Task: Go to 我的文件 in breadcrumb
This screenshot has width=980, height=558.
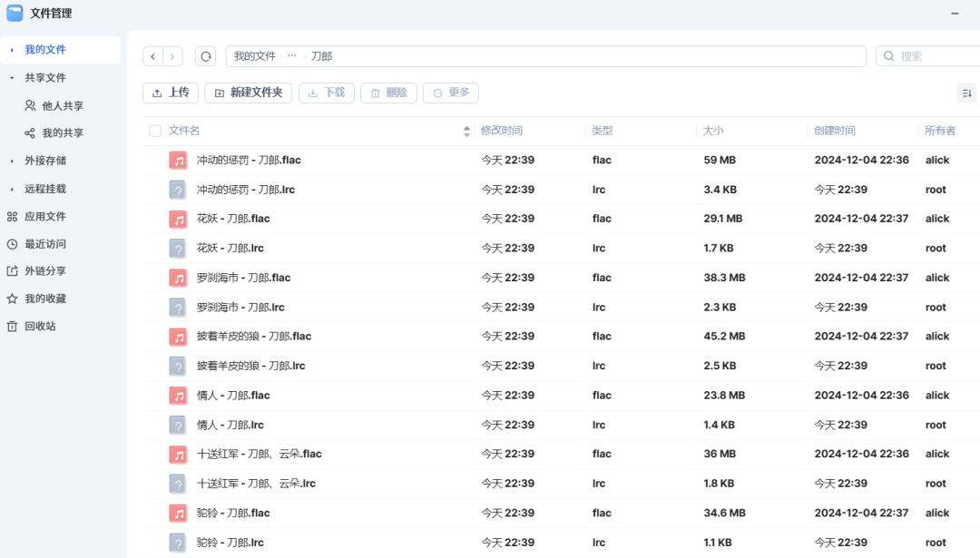Action: (x=255, y=56)
